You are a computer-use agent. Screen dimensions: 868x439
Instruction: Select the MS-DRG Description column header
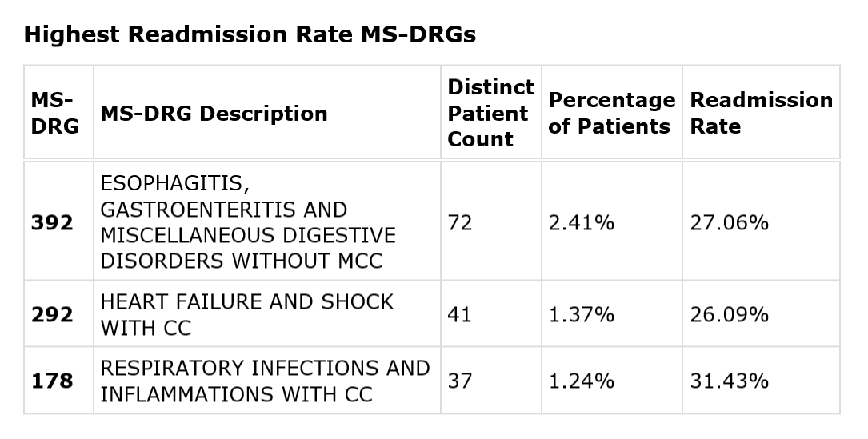(214, 114)
